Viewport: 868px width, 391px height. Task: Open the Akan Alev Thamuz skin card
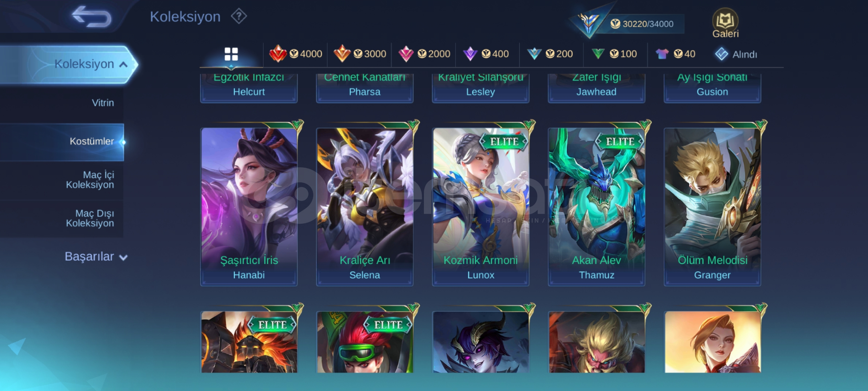coord(596,205)
